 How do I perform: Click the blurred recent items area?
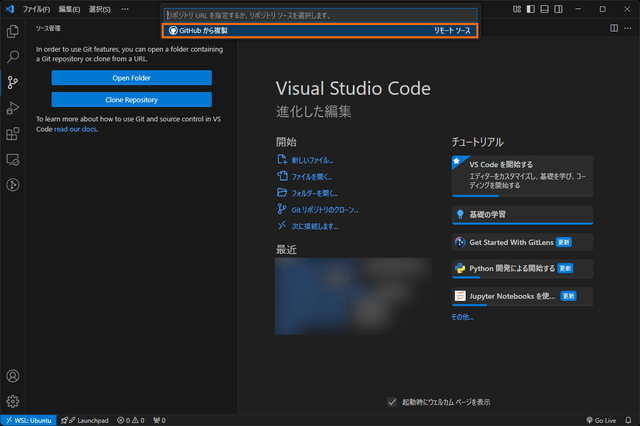[353, 296]
